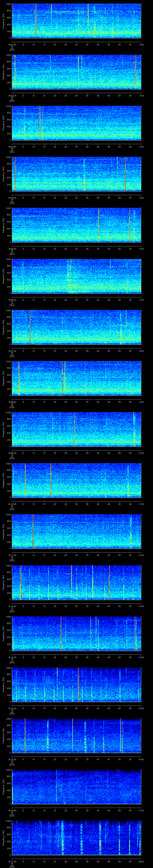Click the 18:00 end time label
The width and height of the screenshot is (153, 868).
click(x=141, y=861)
